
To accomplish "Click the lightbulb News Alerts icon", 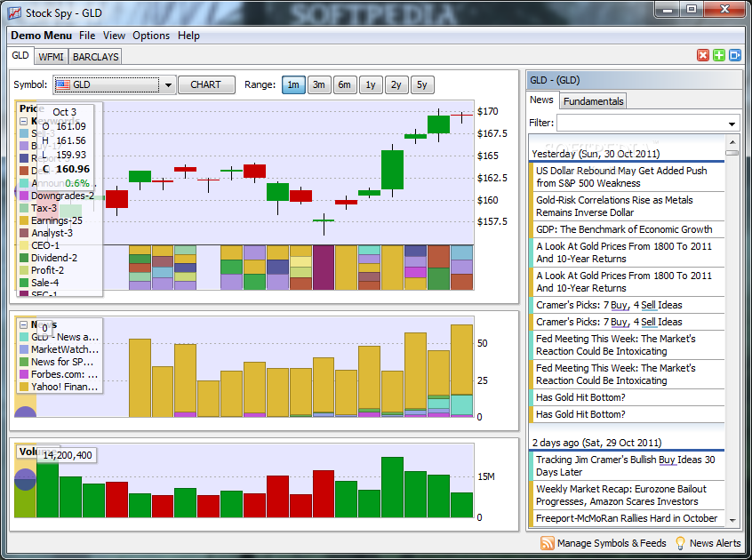I will click(680, 543).
